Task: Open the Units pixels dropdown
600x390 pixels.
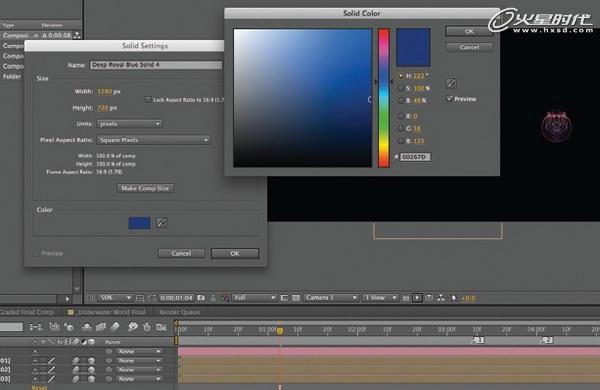Action: click(x=129, y=124)
